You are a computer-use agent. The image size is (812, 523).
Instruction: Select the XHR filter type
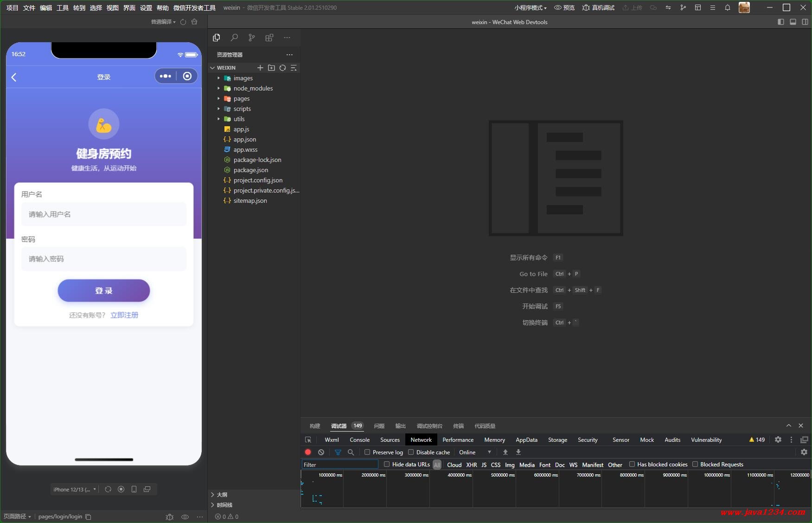(x=472, y=465)
